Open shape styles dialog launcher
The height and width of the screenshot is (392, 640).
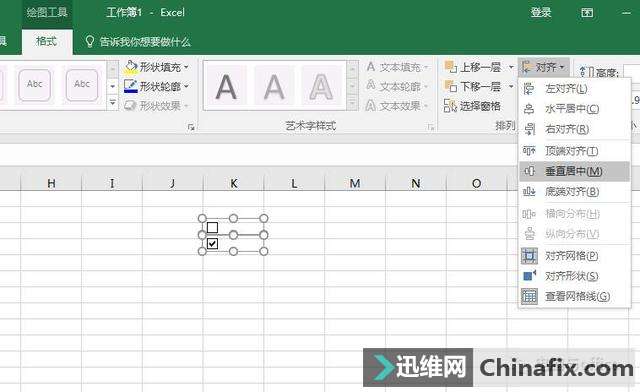[191, 127]
